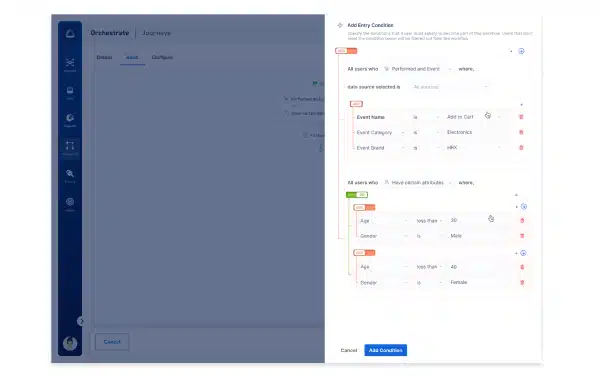
Task: Click small plus above the Event Name row
Action: [x=521, y=104]
